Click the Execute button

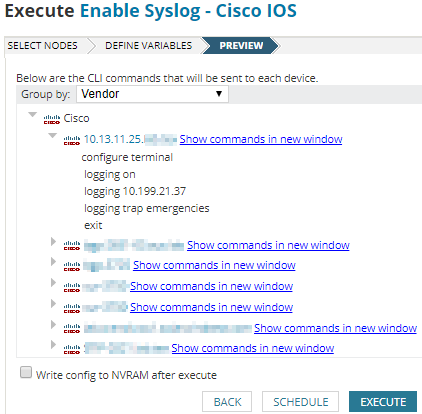[383, 402]
